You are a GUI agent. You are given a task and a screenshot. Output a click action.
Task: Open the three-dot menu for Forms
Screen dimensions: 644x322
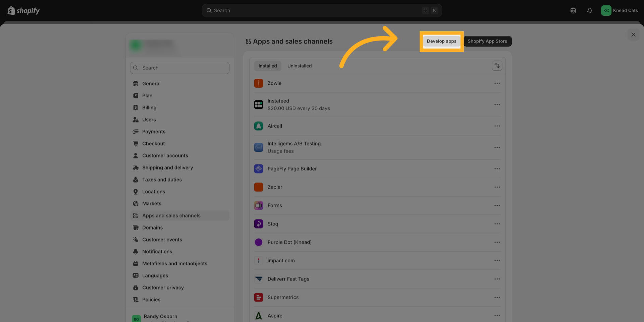(497, 205)
